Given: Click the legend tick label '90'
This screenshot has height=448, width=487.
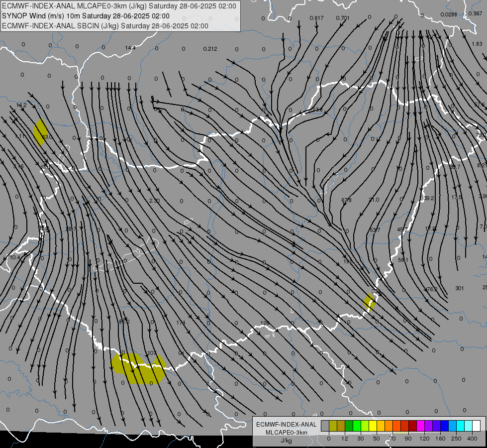Looking at the screenshot, I should tap(408, 439).
